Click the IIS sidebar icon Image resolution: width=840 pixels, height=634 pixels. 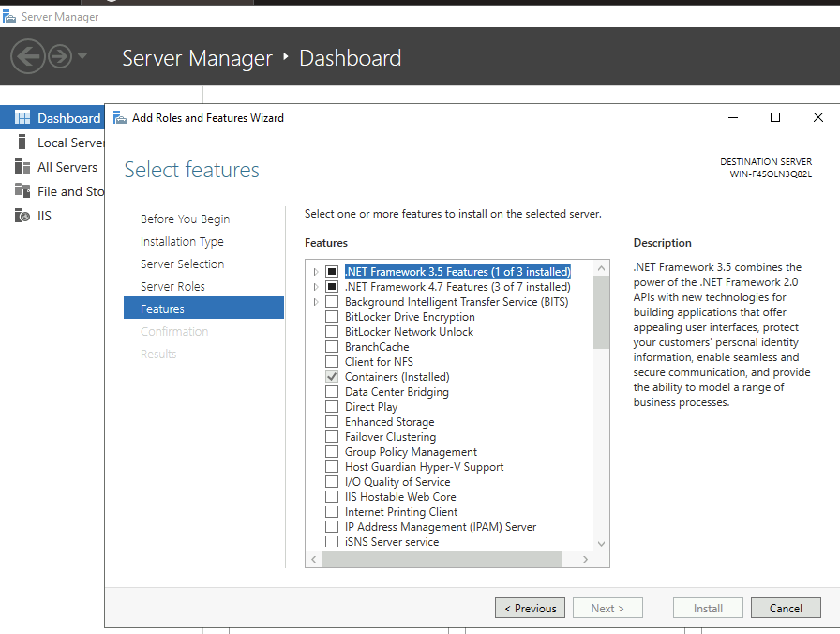click(x=22, y=215)
